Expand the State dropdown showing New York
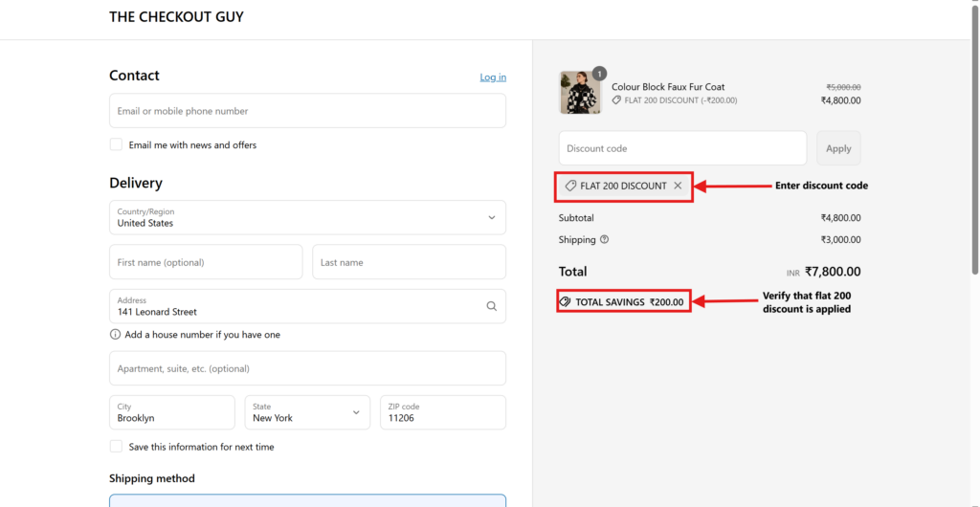This screenshot has height=507, width=980. pos(307,412)
